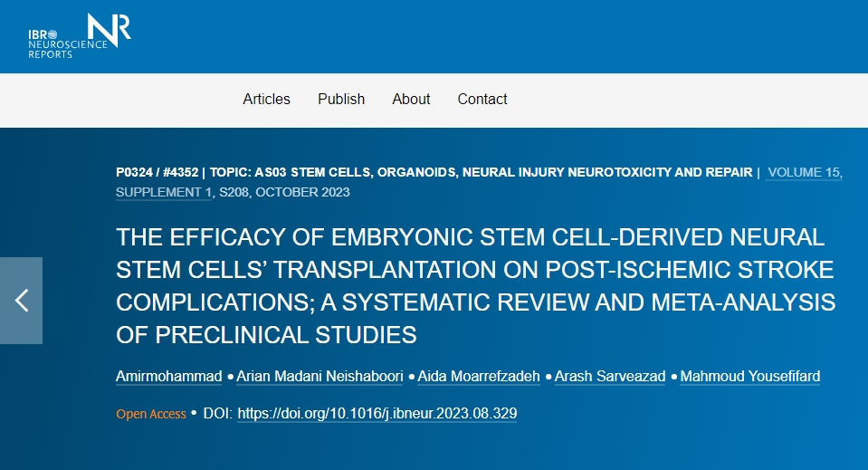Open the Volume 15 issue link
The width and height of the screenshot is (868, 470).
(804, 172)
